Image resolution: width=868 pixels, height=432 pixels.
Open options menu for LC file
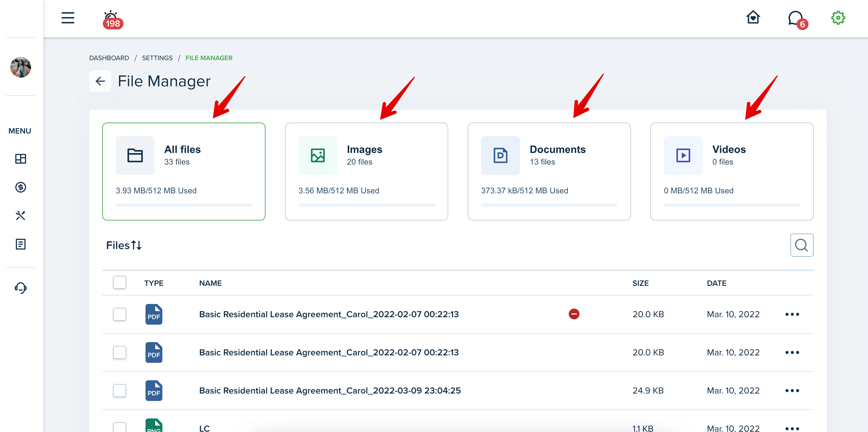[x=792, y=428]
